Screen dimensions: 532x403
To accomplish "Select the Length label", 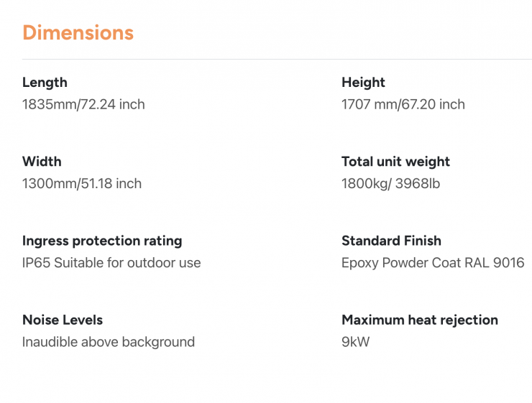I will pyautogui.click(x=45, y=83).
